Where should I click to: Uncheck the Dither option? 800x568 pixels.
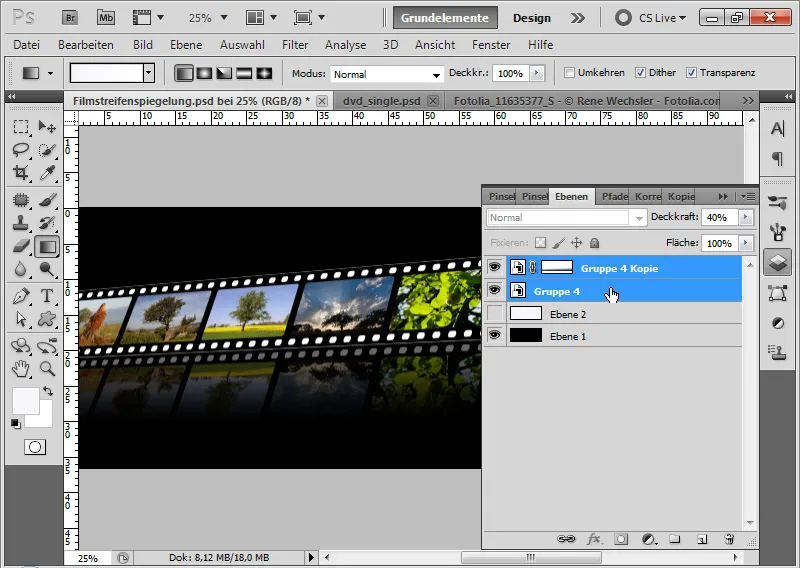(640, 72)
